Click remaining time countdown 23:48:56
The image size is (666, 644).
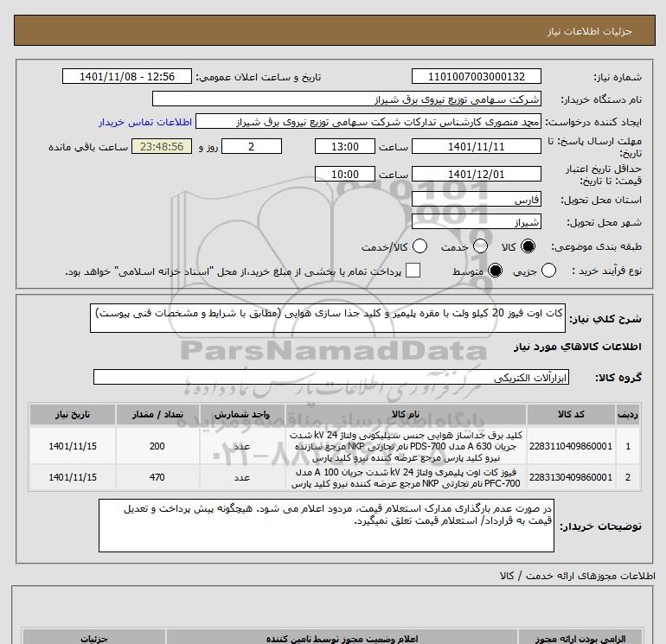162,146
